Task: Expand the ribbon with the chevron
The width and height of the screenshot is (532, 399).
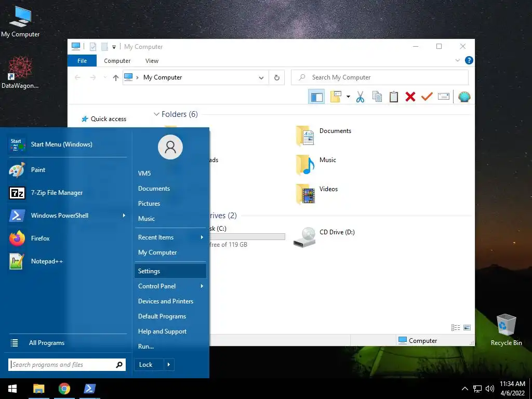Action: (457, 60)
